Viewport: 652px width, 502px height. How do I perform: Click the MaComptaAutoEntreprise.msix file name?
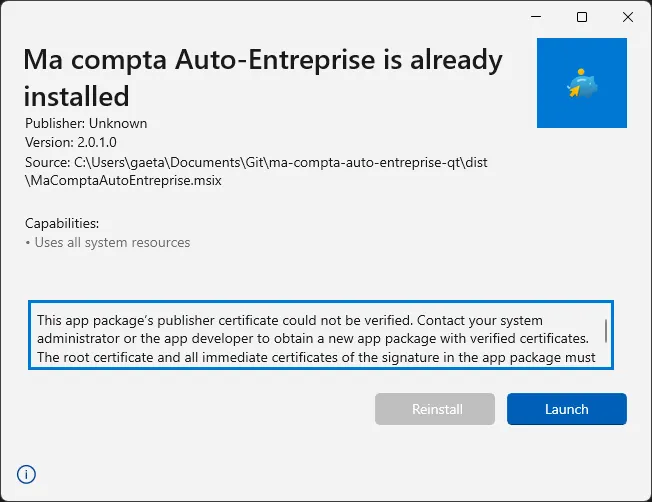123,180
